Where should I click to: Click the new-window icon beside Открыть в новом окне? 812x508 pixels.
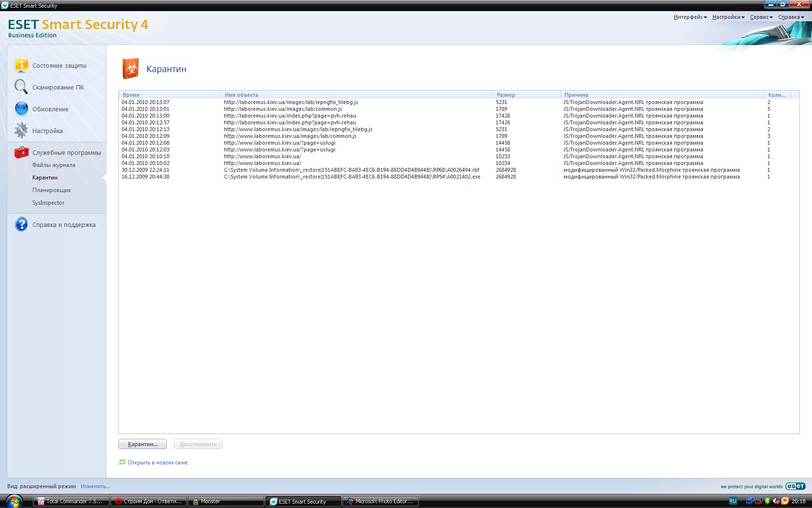[x=122, y=462]
